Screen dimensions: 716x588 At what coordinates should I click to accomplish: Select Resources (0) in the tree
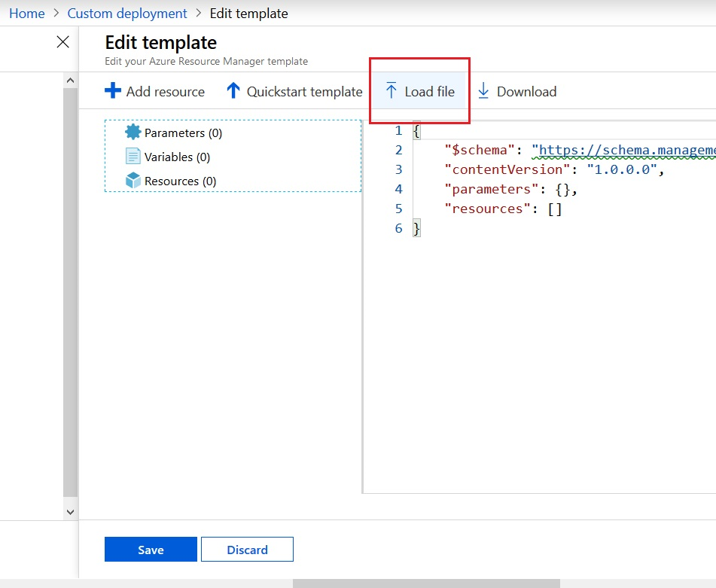coord(180,181)
